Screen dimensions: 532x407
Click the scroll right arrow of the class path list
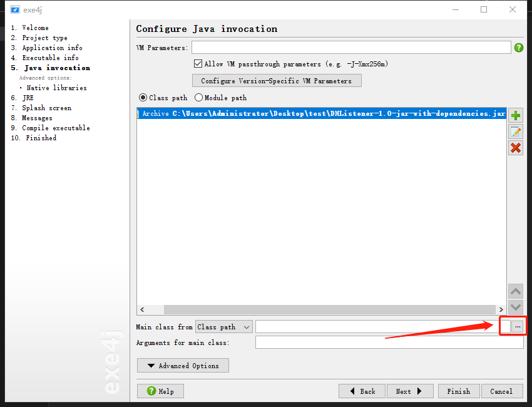(x=501, y=309)
